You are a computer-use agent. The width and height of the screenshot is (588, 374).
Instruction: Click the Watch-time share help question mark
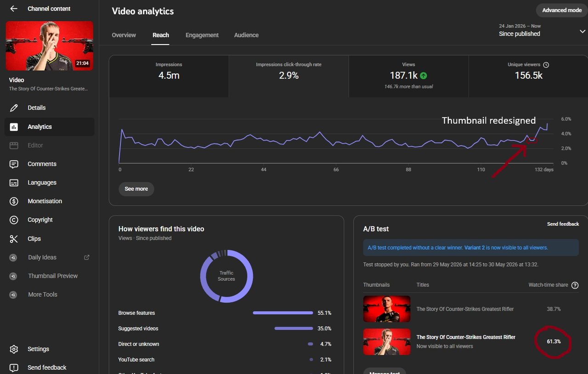(x=575, y=285)
